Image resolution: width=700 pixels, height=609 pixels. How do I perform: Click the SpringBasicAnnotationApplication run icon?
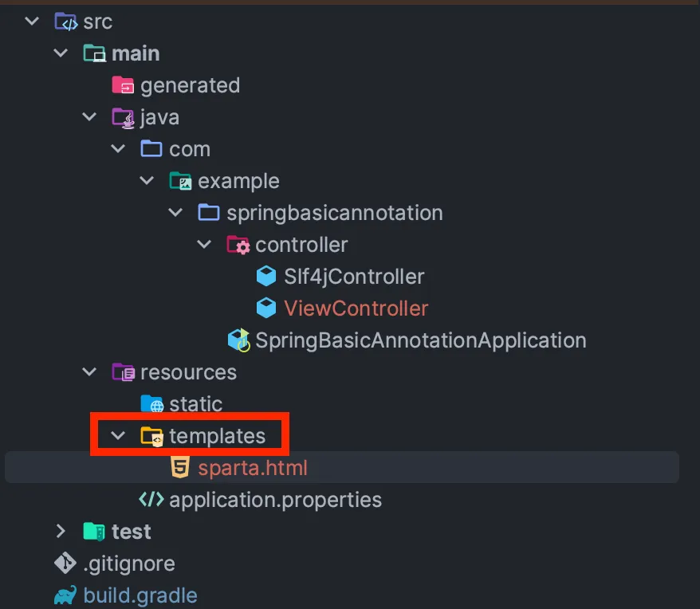(x=239, y=340)
